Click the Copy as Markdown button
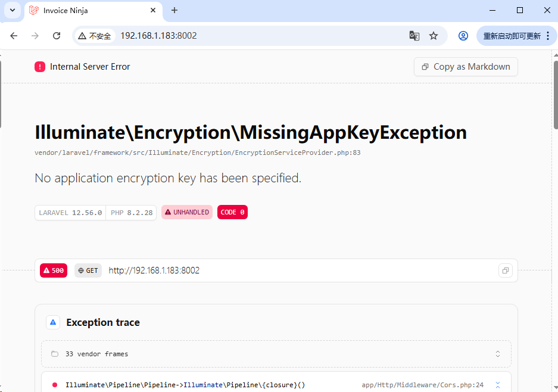The width and height of the screenshot is (558, 392). [466, 67]
